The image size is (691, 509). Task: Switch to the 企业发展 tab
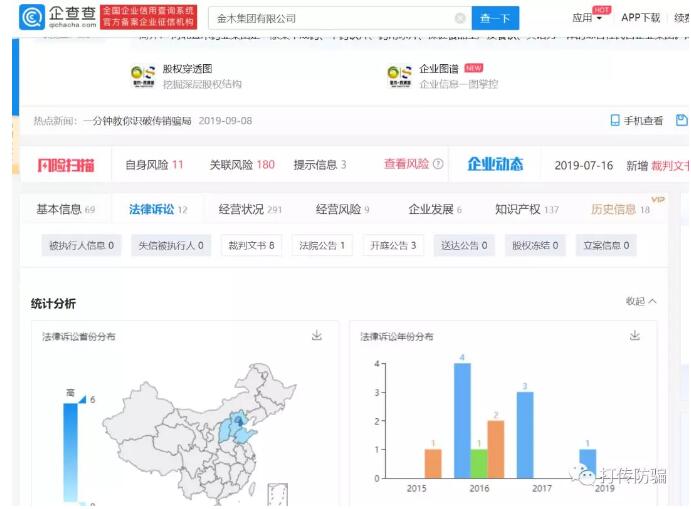click(435, 209)
